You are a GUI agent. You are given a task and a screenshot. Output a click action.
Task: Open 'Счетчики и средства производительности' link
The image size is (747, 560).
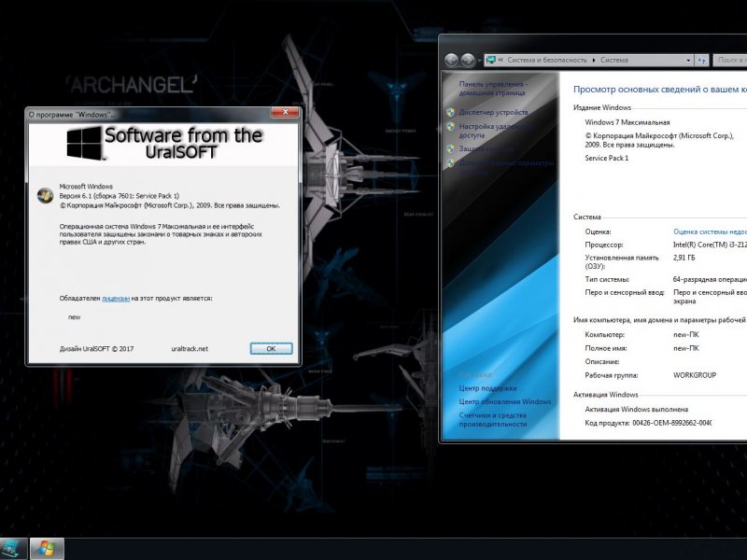(x=493, y=419)
